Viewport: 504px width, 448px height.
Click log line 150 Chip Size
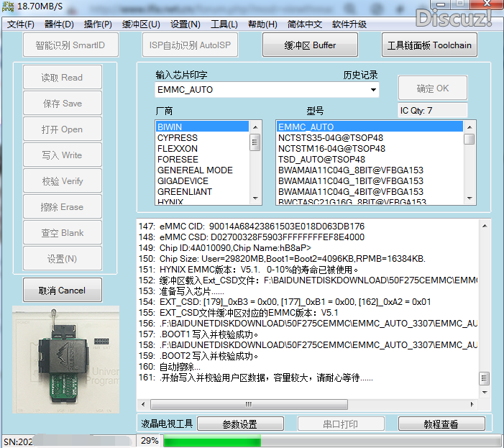(282, 259)
